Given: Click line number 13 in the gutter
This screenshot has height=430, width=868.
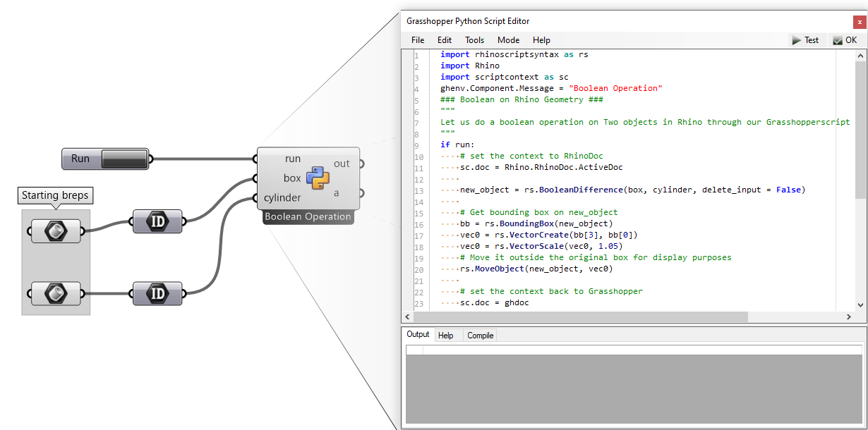Looking at the screenshot, I should click(x=418, y=190).
